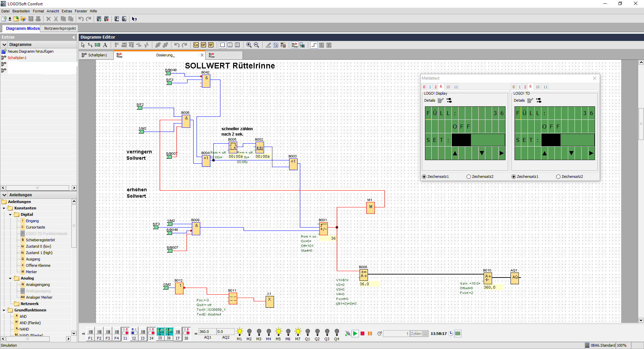This screenshot has width=644, height=349.
Task: Show the SF special functions toolbar
Action: coord(211,45)
